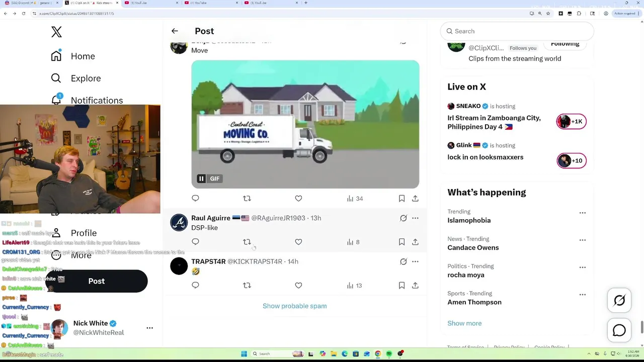Screen dimensions: 644x362
Task: Like the Move GIF post
Action: coord(298,199)
